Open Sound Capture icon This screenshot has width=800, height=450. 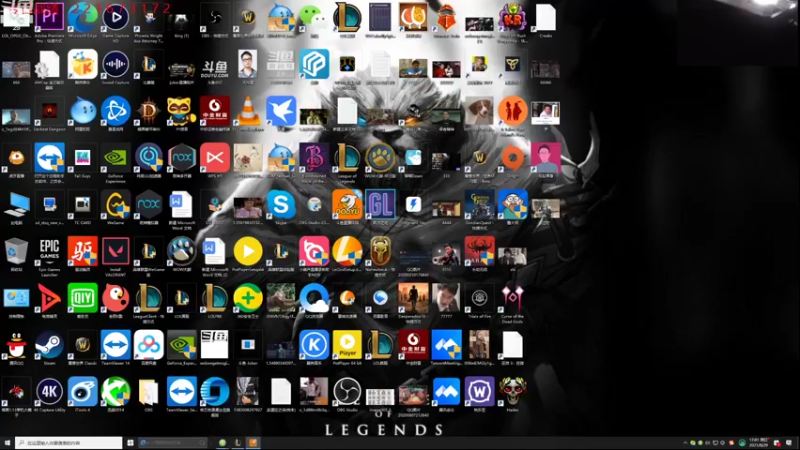pyautogui.click(x=116, y=64)
